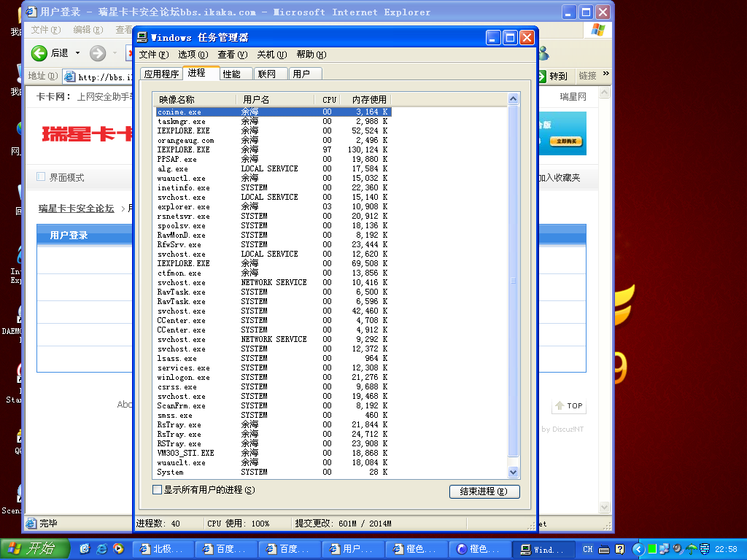This screenshot has width=747, height=560.
Task: Switch to the 应用程序 tab
Action: [161, 74]
